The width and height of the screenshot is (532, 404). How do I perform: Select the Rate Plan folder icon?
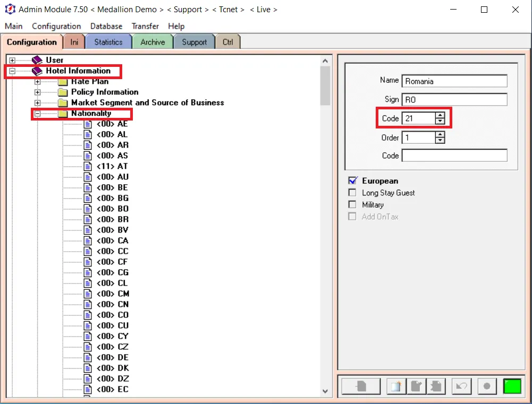[x=62, y=82]
